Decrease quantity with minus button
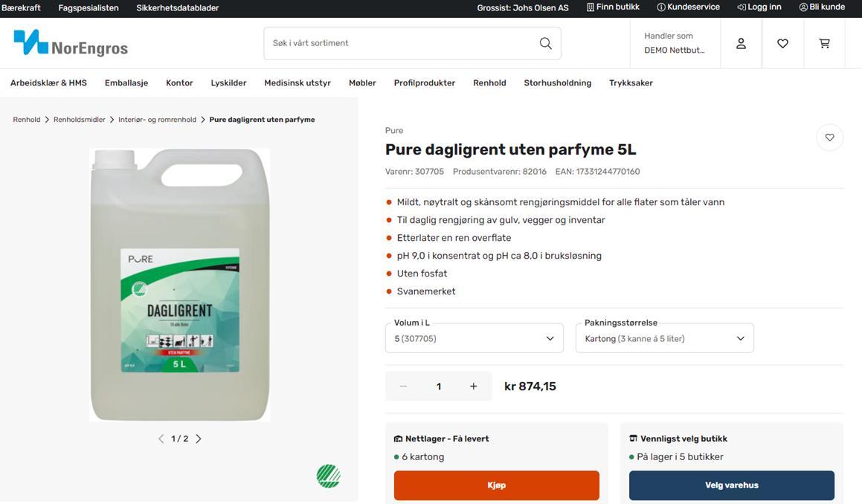This screenshot has width=862, height=504. point(403,387)
